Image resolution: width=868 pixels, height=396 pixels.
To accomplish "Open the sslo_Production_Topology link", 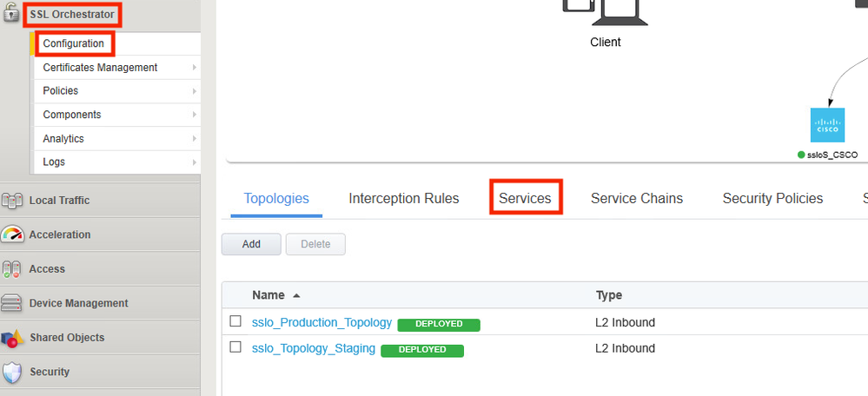I will [x=321, y=323].
